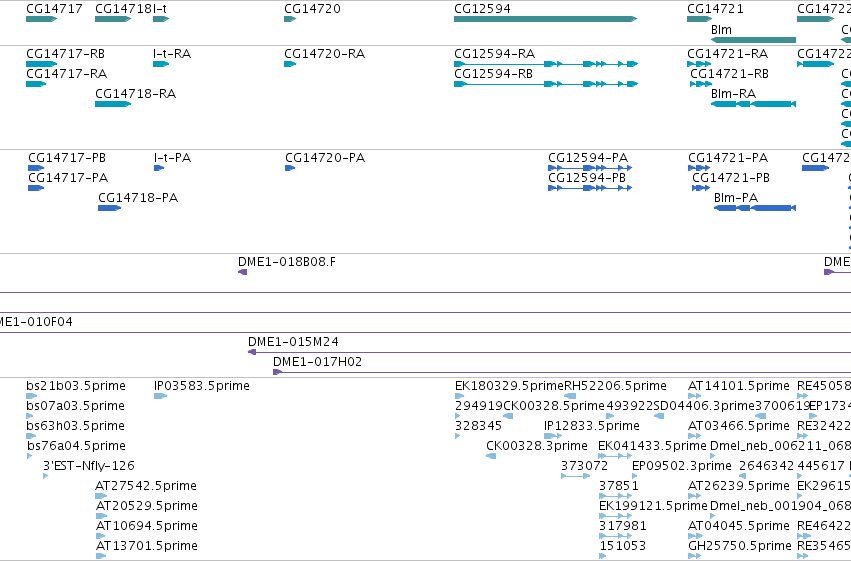Viewport: 851px width, 561px height.
Task: Select EST label AT27542.5prime
Action: [146, 487]
